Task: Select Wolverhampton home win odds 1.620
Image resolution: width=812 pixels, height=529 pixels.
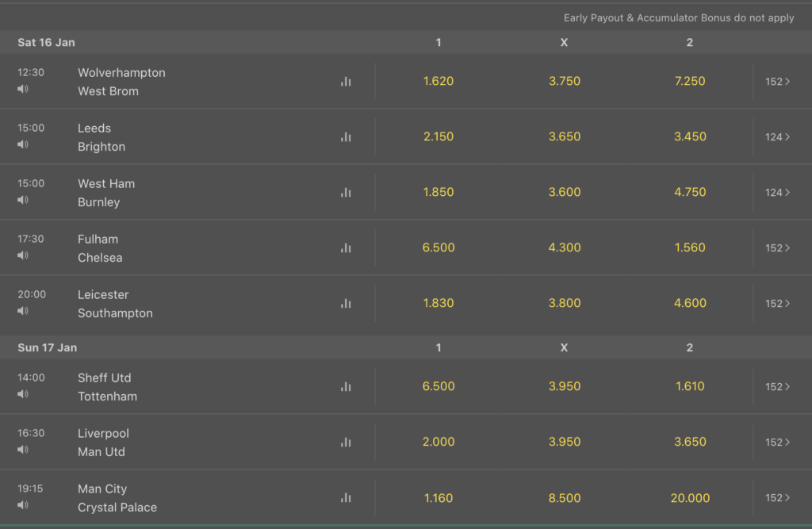Action: [x=438, y=81]
